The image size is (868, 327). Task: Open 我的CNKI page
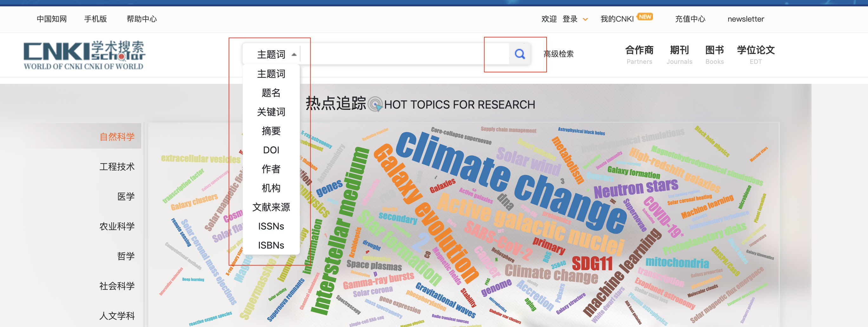tap(617, 19)
